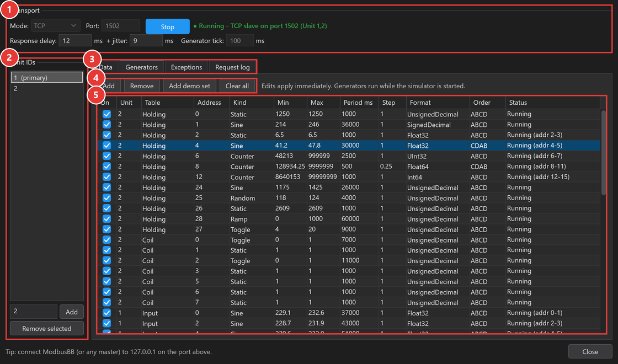Click the SignedDecimal format cell
The width and height of the screenshot is (618, 364).
pyautogui.click(x=438, y=125)
